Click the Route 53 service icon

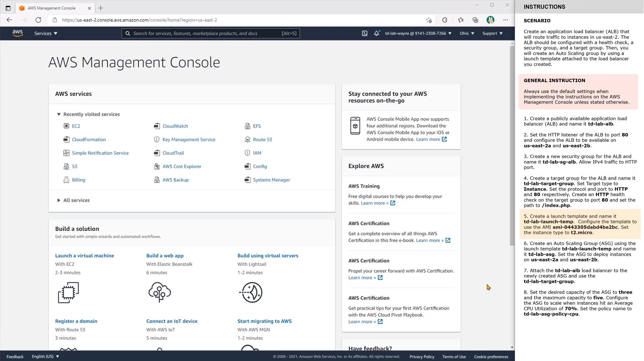point(248,139)
